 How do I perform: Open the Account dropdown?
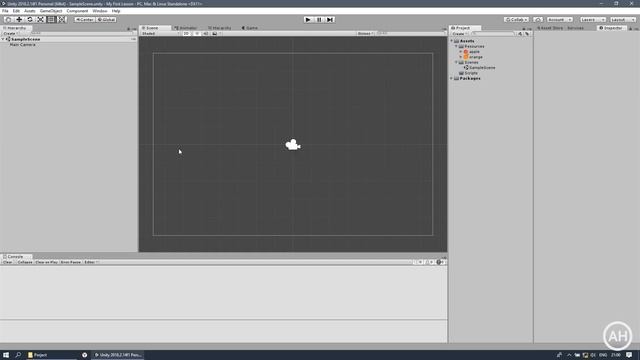point(559,20)
